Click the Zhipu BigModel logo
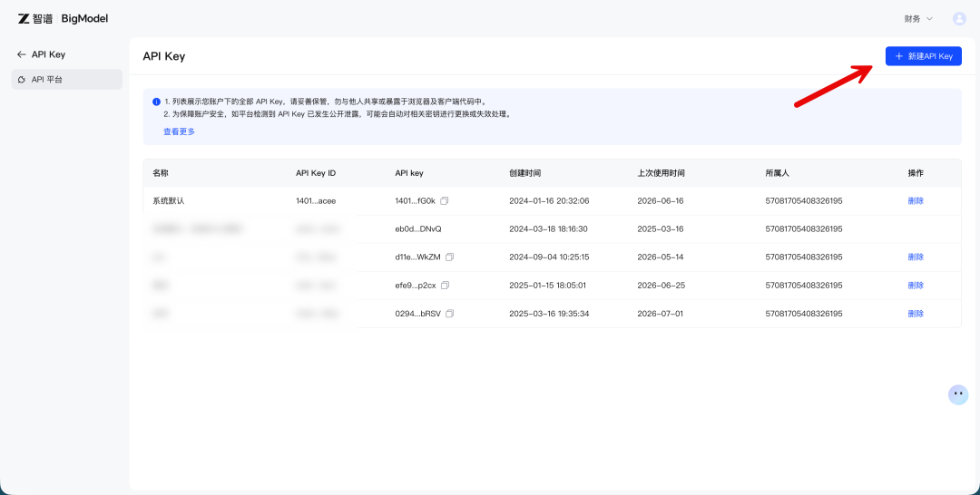Image resolution: width=980 pixels, height=495 pixels. point(64,19)
